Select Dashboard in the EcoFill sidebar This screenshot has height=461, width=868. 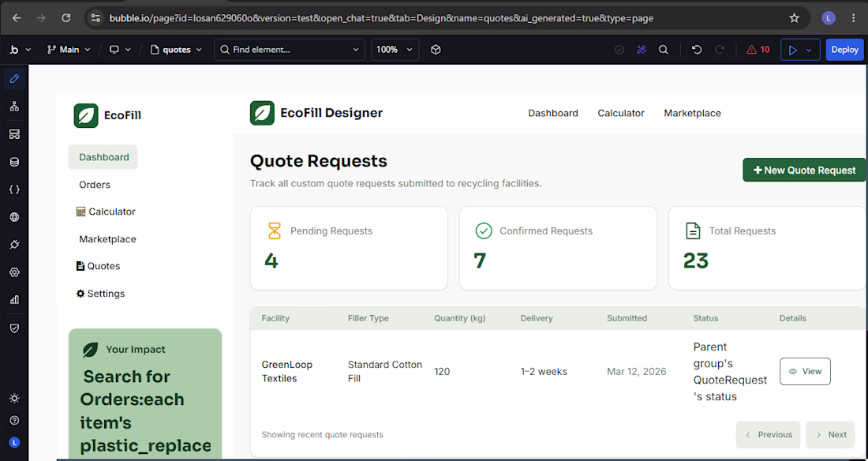(x=103, y=157)
